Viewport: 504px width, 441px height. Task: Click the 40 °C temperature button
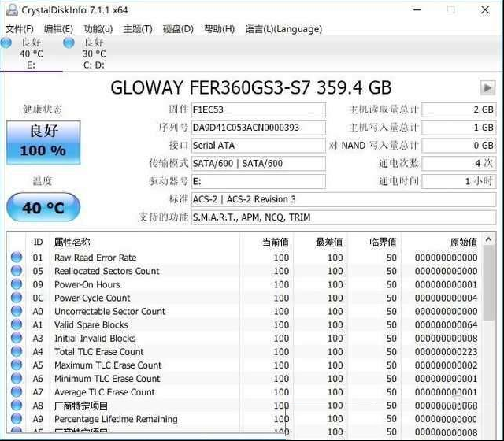pyautogui.click(x=43, y=207)
